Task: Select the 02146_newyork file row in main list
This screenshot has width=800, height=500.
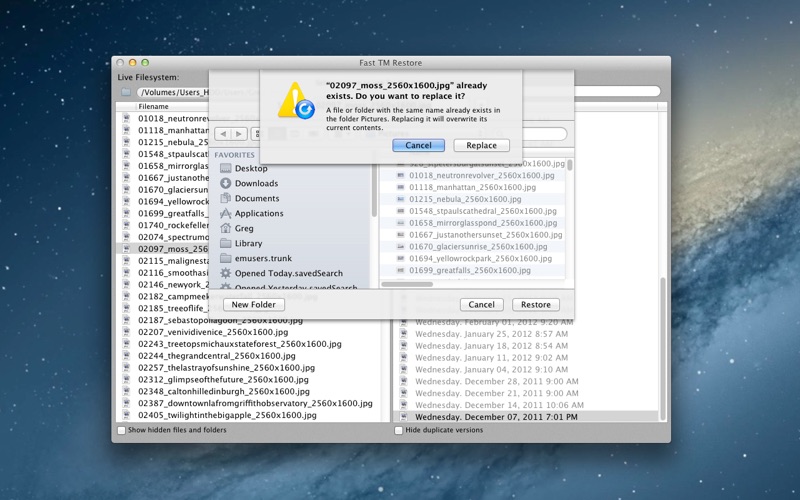Action: click(163, 285)
